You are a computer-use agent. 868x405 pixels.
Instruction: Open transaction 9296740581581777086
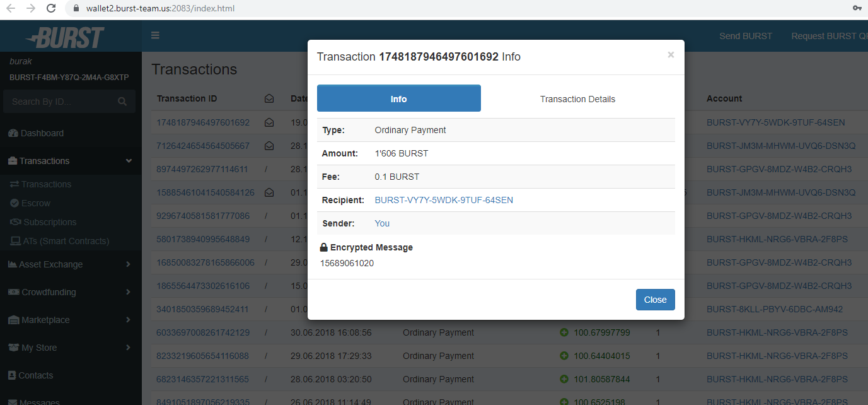(x=203, y=216)
